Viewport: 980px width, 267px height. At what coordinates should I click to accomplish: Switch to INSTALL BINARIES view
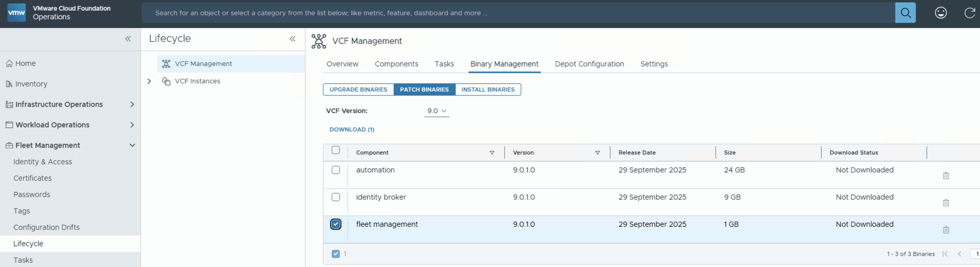point(488,90)
